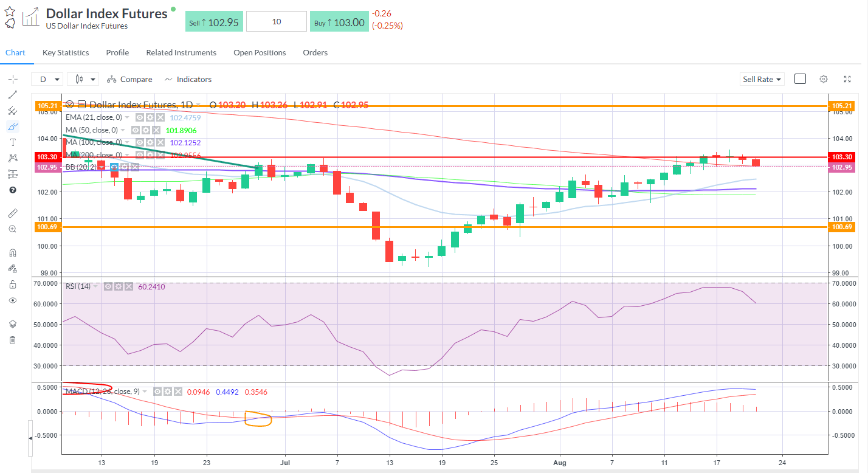This screenshot has height=473, width=868.
Task: Toggle MA 100 visibility eye
Action: [140, 142]
